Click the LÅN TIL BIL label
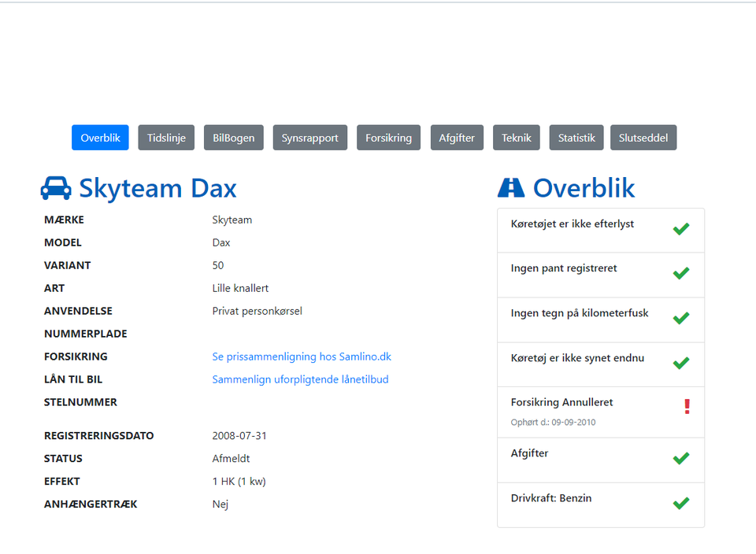Viewport: 756px width, 554px height. (73, 379)
